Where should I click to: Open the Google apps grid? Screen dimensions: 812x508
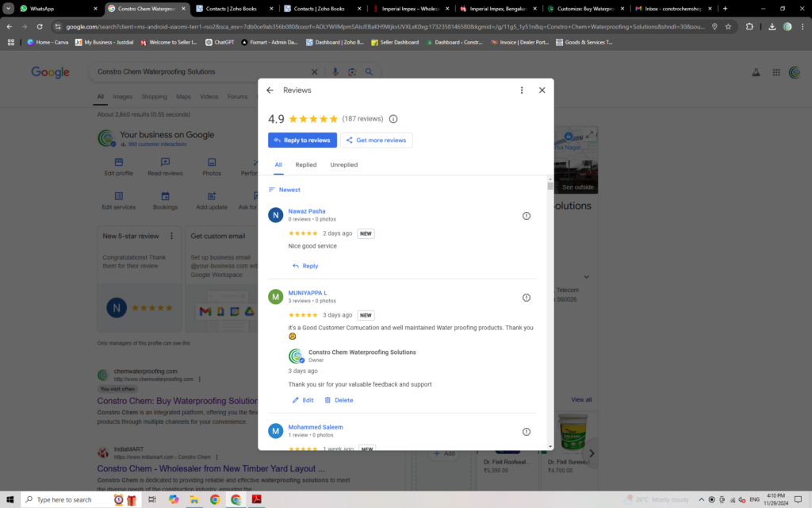[x=776, y=72]
